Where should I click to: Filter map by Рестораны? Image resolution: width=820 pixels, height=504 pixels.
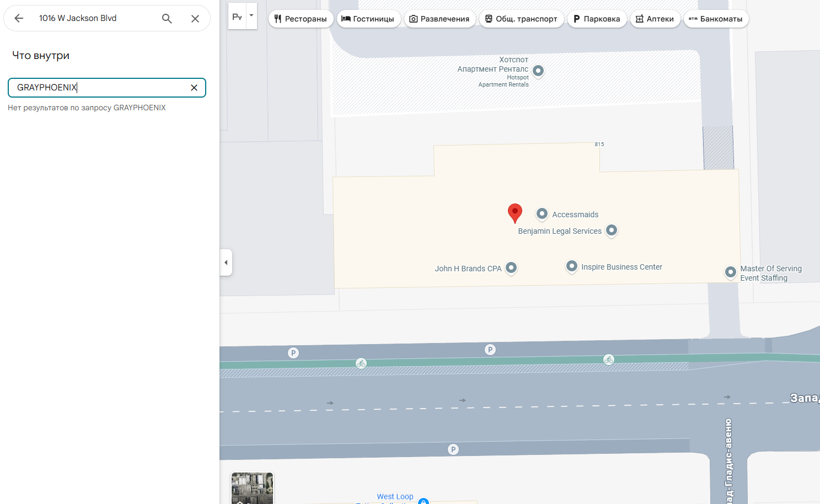(x=301, y=19)
